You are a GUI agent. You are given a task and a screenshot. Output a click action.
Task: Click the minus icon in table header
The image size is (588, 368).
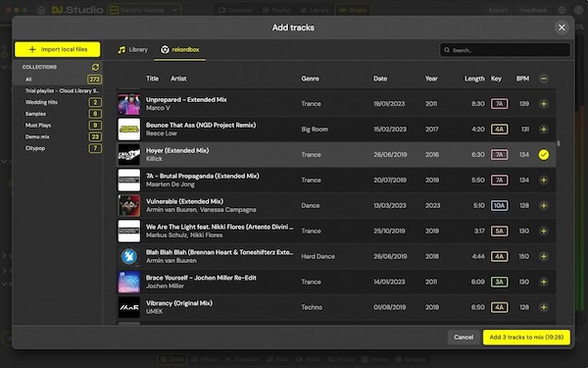tap(543, 79)
